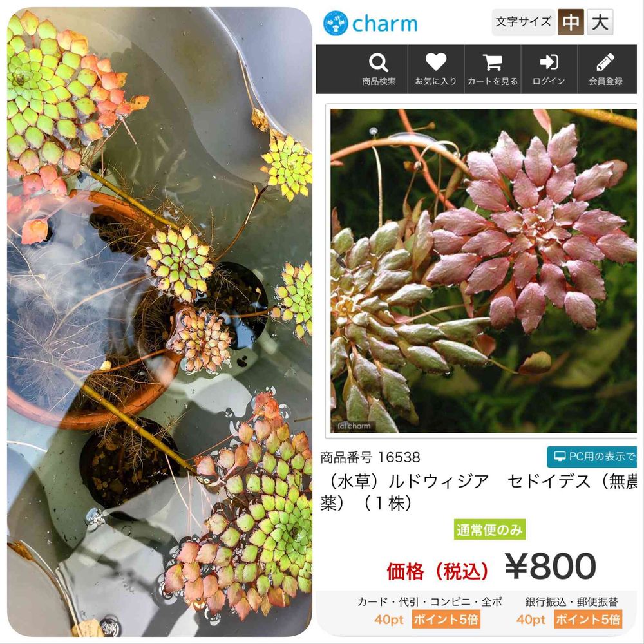644x644 pixels.
Task: Tap monitor icon in PC用の表示 button
Action: coord(560,457)
